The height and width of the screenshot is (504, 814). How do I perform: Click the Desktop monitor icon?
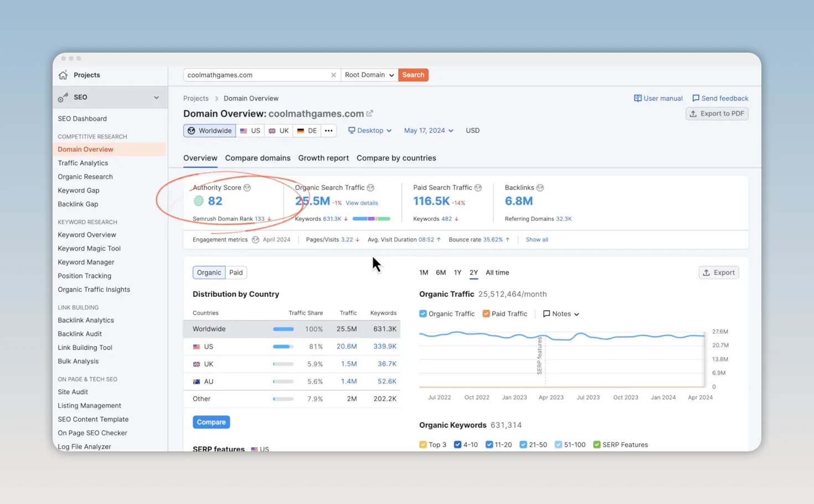(x=352, y=131)
